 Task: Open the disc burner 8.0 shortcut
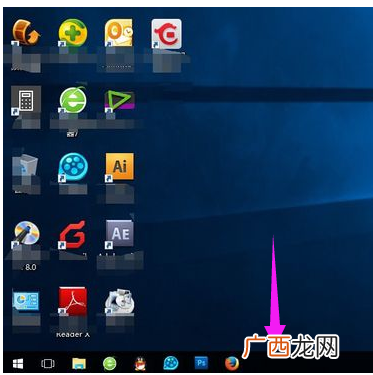pyautogui.click(x=26, y=234)
